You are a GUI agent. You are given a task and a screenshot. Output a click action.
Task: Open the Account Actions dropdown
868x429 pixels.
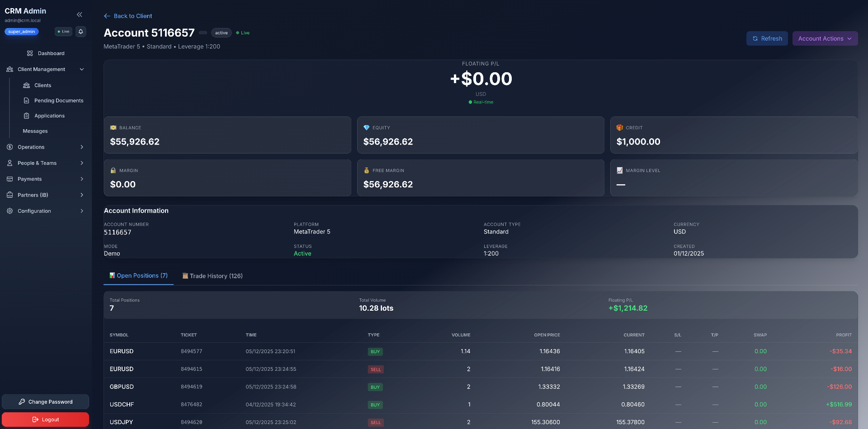[x=825, y=38]
